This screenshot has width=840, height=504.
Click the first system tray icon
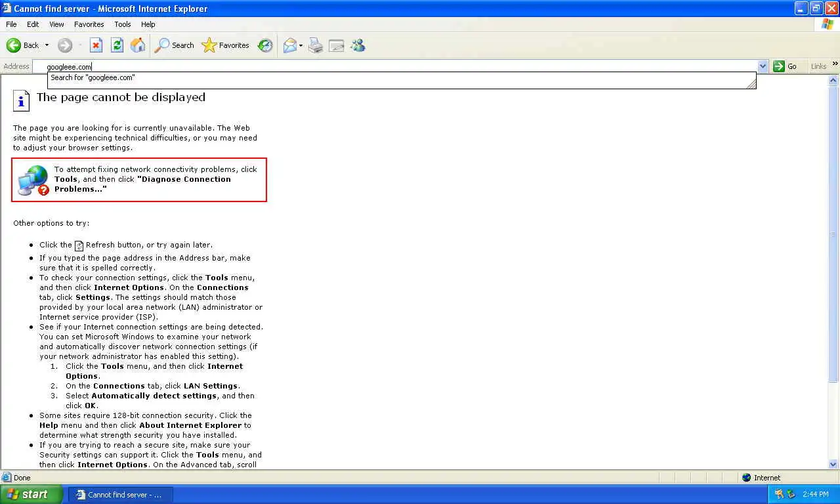[779, 494]
